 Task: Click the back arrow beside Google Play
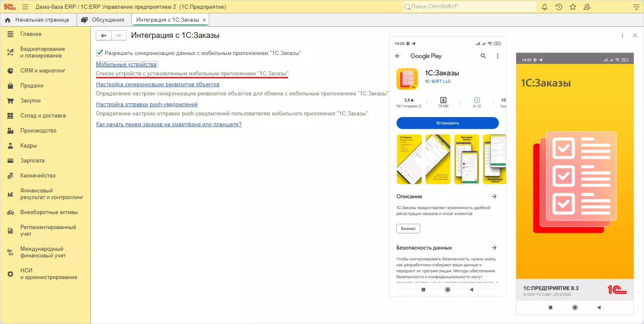click(x=398, y=56)
